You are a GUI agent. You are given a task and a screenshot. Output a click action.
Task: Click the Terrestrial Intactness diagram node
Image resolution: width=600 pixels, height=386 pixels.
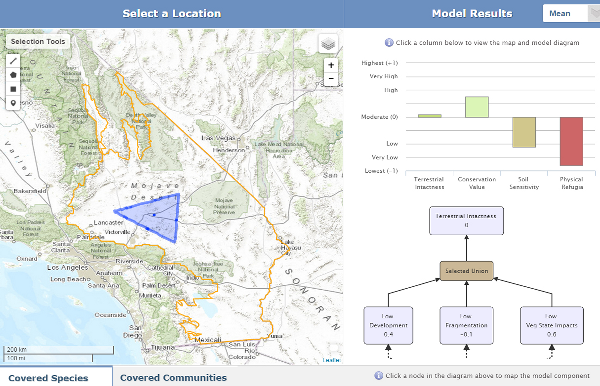point(466,220)
